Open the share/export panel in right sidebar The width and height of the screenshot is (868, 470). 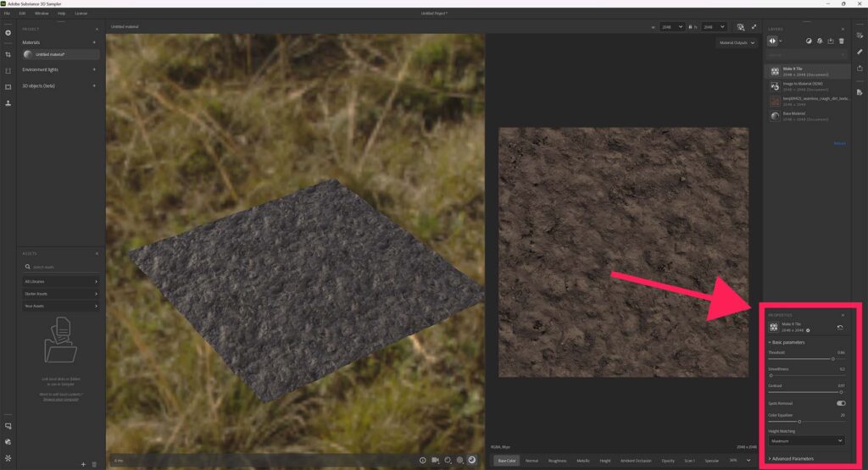(860, 69)
